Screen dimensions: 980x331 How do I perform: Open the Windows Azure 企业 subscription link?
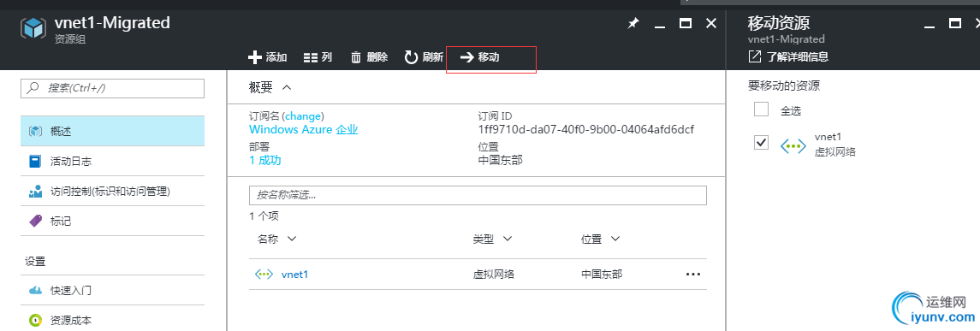coord(303,130)
